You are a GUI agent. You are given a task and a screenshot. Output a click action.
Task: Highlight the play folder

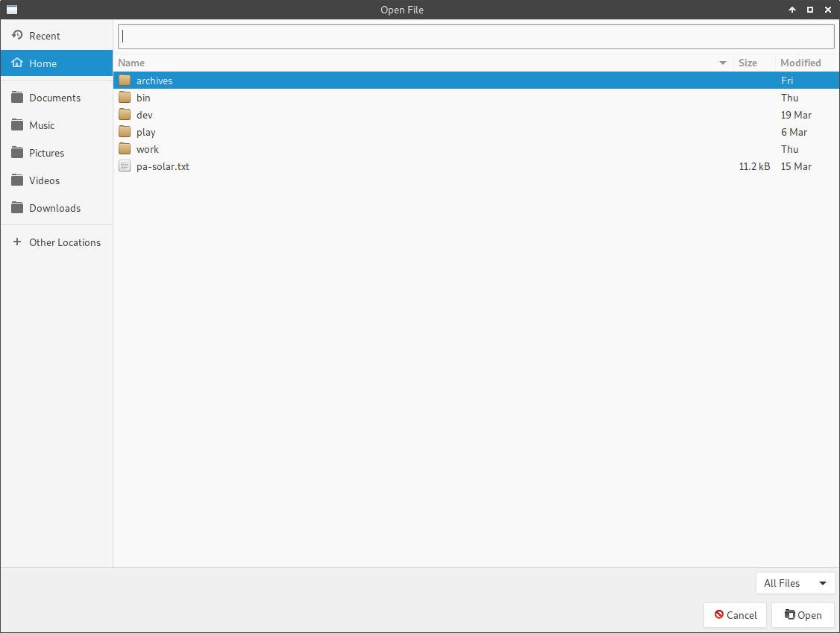click(x=145, y=132)
